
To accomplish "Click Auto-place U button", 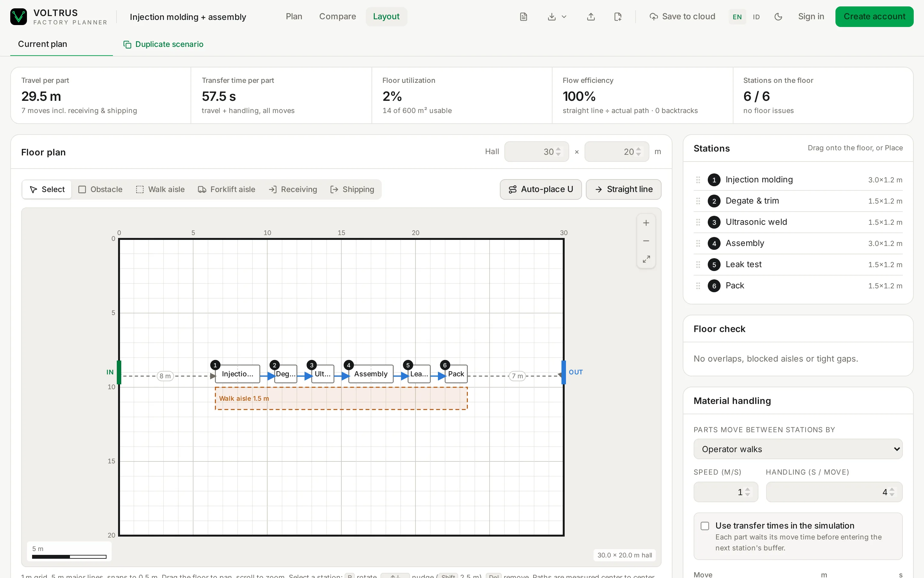I will pos(541,189).
